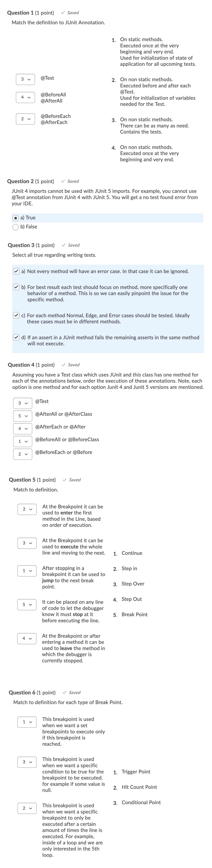This screenshot has height=868, width=212.
Task: Select the True radio button
Action: coord(16,218)
